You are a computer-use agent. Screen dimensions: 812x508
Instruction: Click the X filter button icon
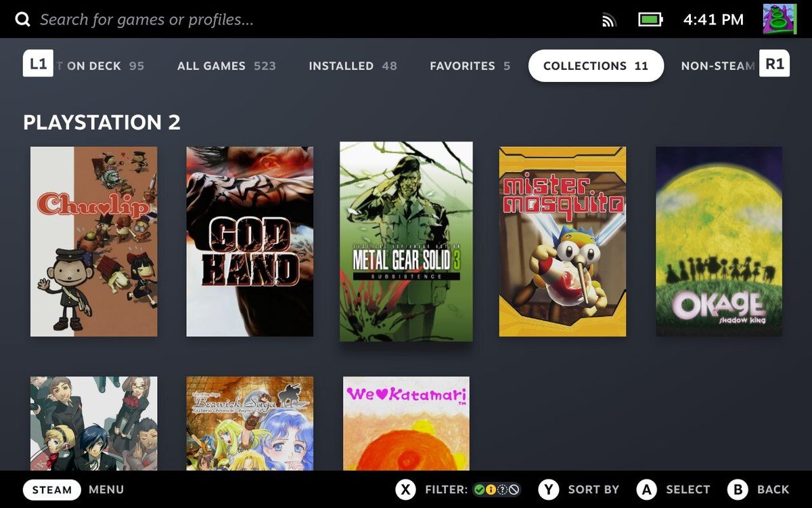(405, 489)
